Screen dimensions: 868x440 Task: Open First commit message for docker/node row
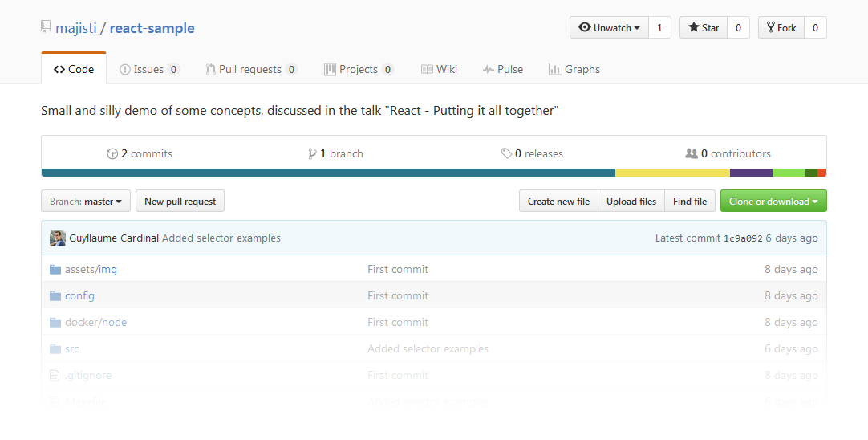pyautogui.click(x=398, y=323)
